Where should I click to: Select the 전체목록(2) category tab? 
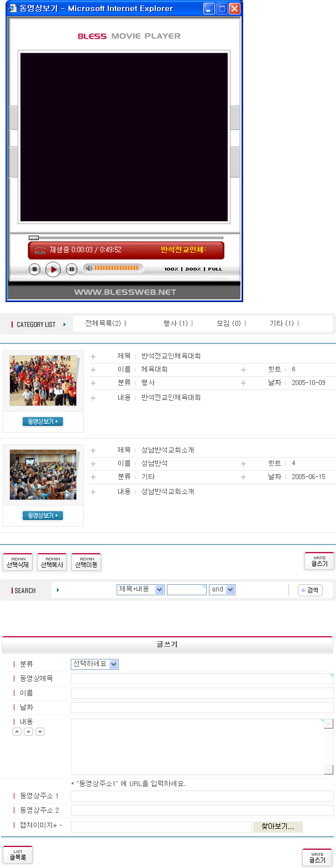tap(103, 324)
